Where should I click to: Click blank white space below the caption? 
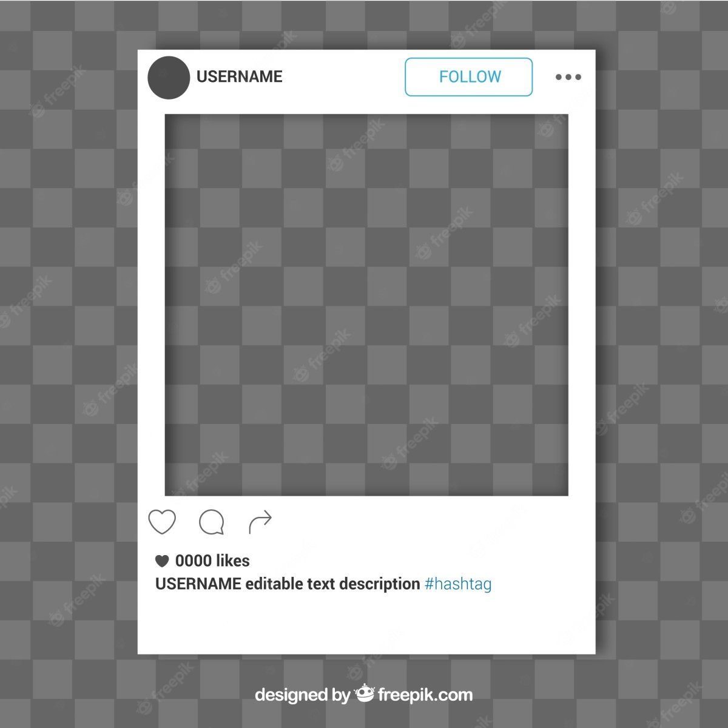tap(366, 625)
